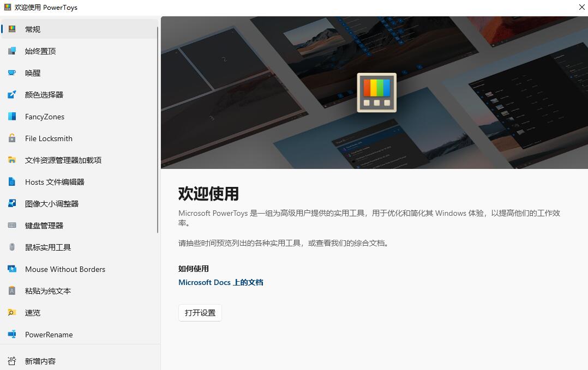Click the 常规 (General) sidebar icon
This screenshot has height=370, width=588.
12,29
